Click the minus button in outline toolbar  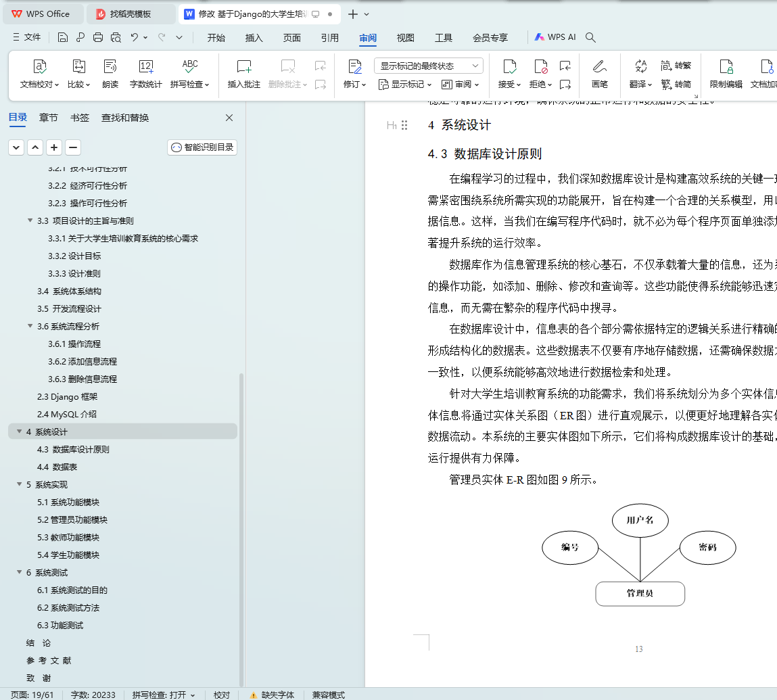[73, 147]
